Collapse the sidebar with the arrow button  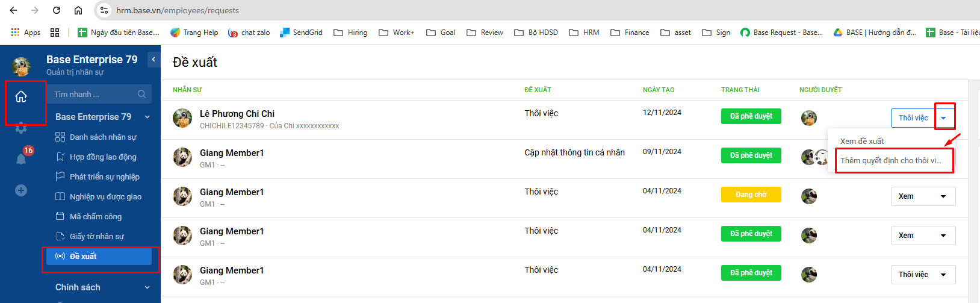[154, 59]
